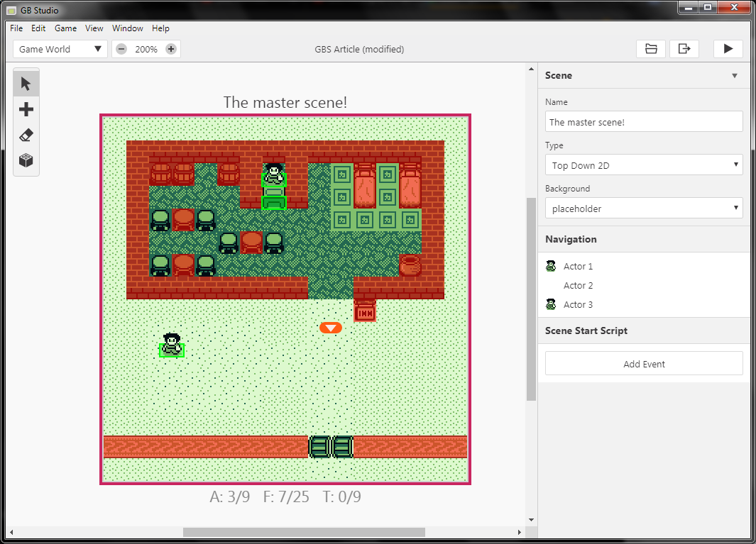Select the actor sprite inside the house
Viewport: 756px width, 544px height.
point(274,174)
